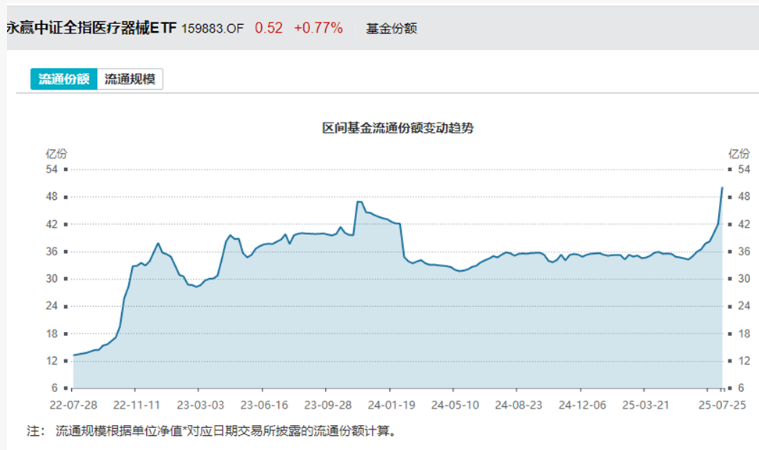Screen dimensions: 759x450
Task: Click x-axis date 24-12-06
Action: (x=582, y=405)
